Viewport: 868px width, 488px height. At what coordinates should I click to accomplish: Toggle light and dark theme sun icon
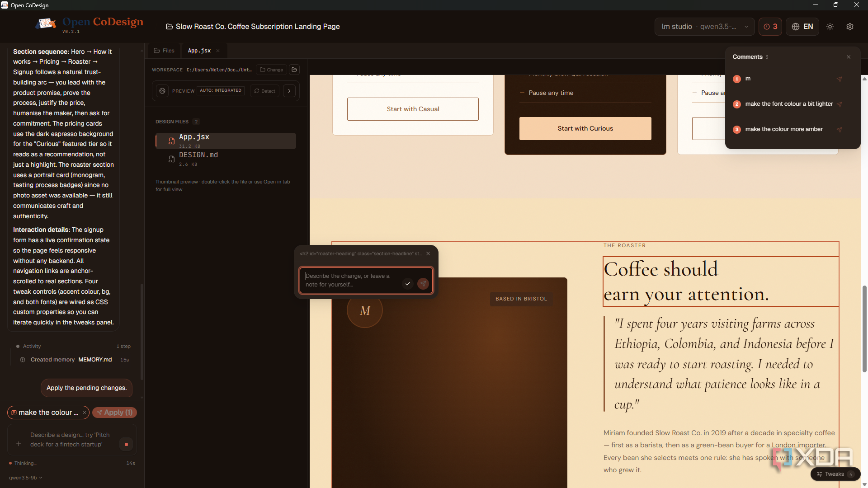830,27
